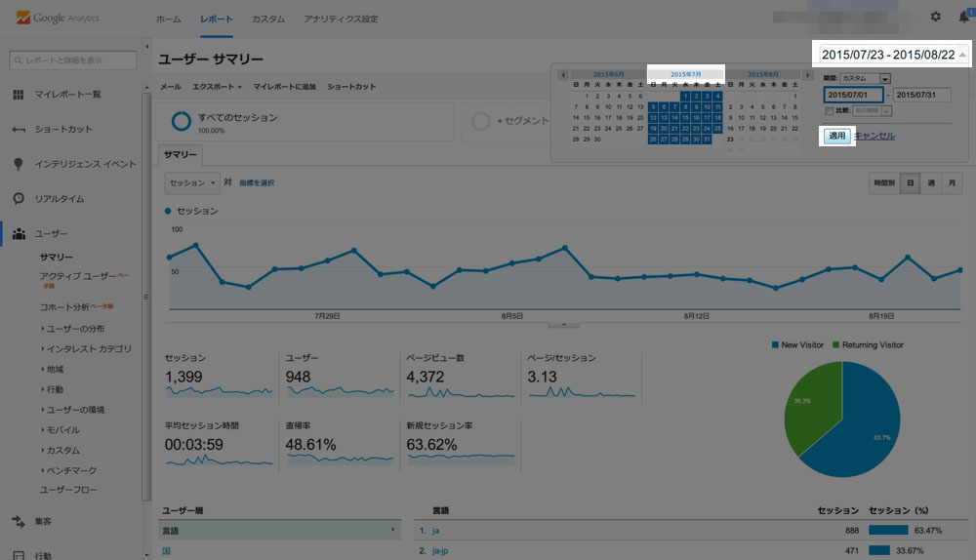Click the ja-jp language link
This screenshot has width=976, height=560.
(440, 550)
